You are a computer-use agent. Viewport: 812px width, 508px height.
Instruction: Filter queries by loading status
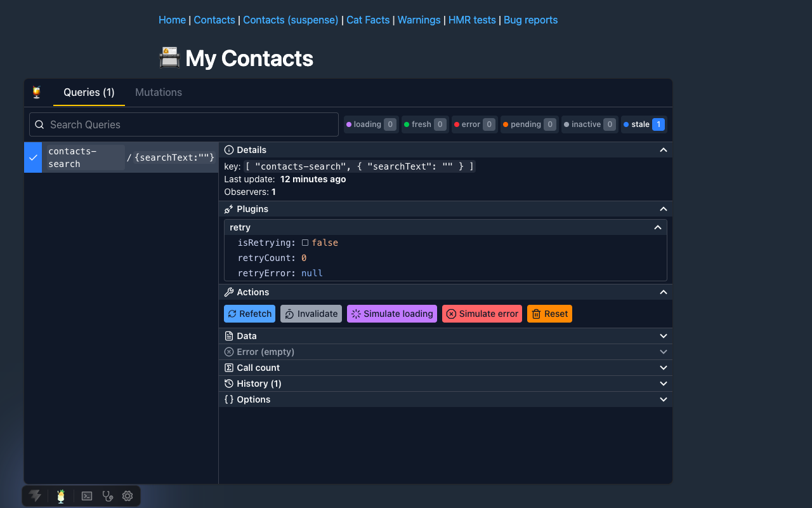pos(371,124)
